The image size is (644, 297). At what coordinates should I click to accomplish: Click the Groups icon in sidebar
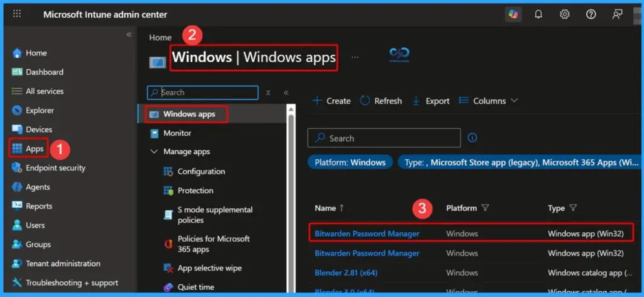point(17,244)
